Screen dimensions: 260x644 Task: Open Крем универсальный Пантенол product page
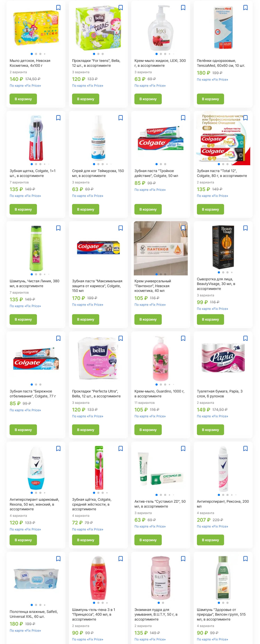[x=152, y=286]
